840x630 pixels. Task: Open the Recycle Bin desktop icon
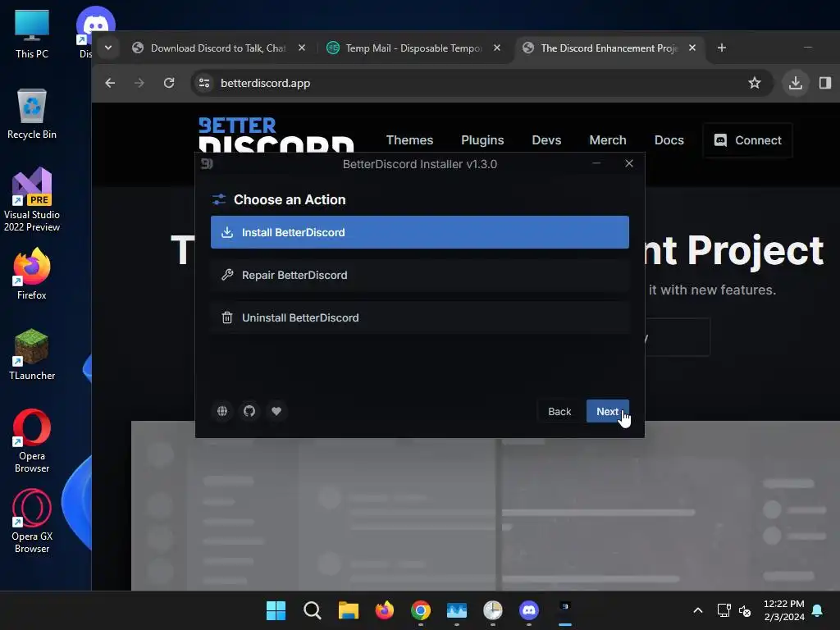(32, 114)
